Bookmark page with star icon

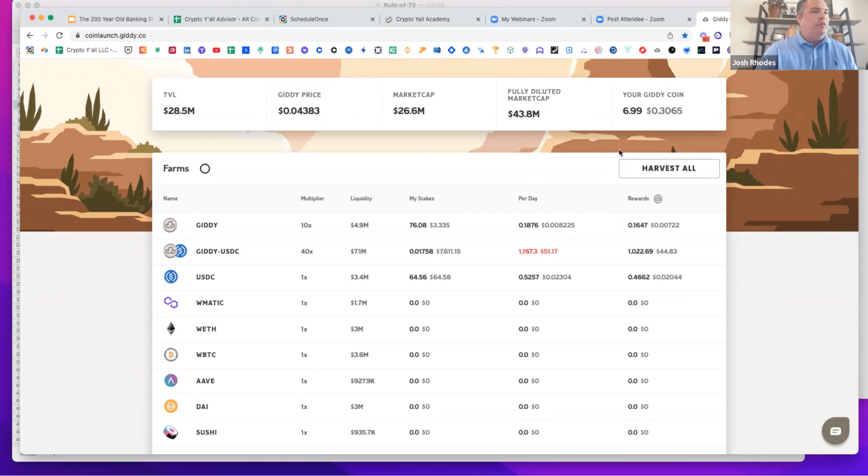click(x=685, y=36)
